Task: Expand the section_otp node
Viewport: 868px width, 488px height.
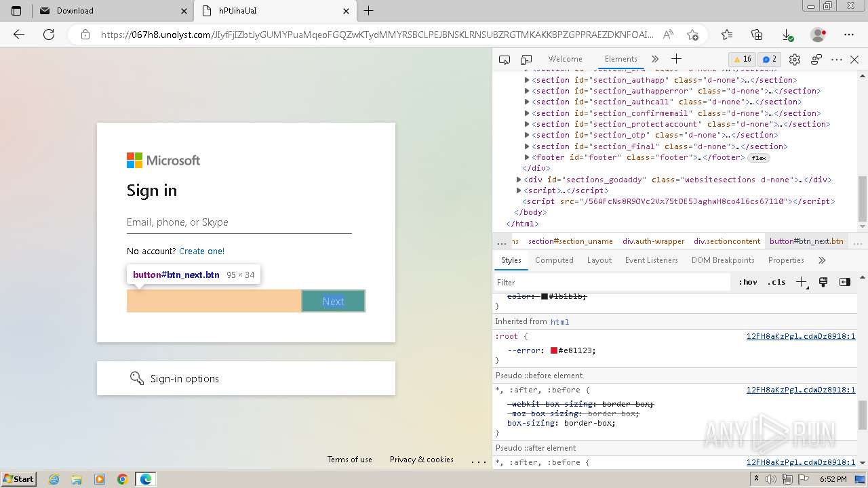Action: [x=527, y=135]
